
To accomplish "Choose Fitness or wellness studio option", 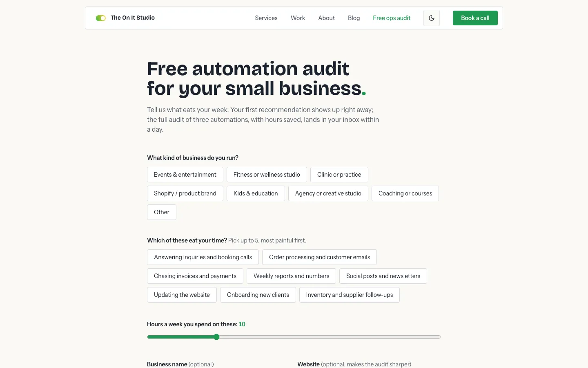I will [x=267, y=175].
